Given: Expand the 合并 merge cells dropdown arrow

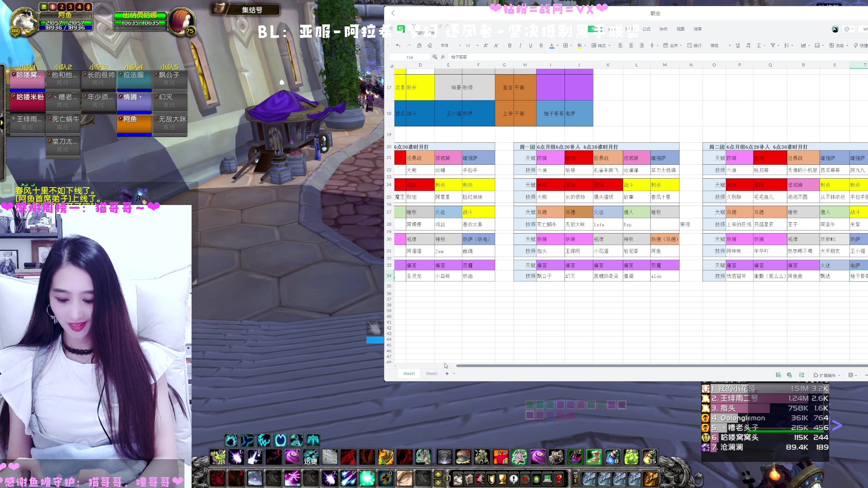Looking at the screenshot, I should coord(680,45).
